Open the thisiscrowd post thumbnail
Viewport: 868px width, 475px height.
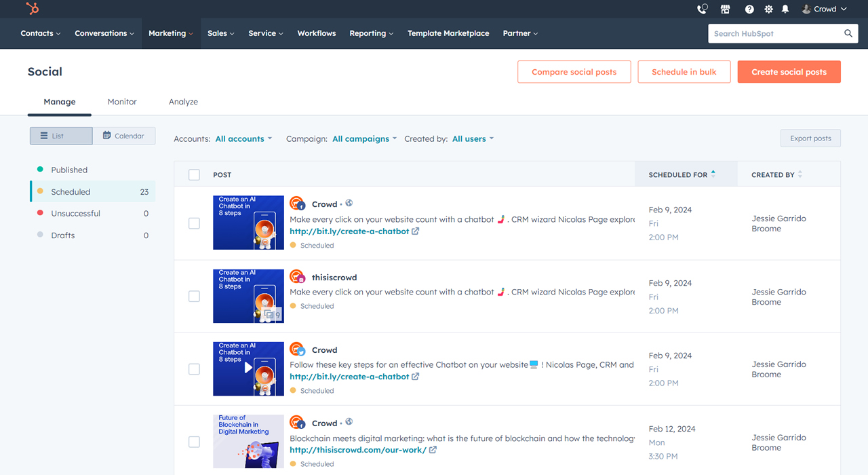248,296
